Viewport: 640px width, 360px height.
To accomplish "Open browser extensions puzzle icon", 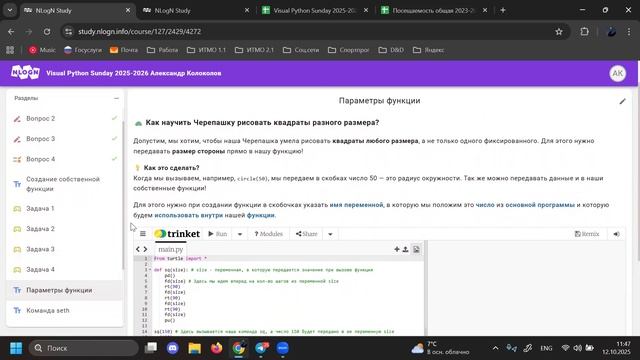I will coord(584,32).
